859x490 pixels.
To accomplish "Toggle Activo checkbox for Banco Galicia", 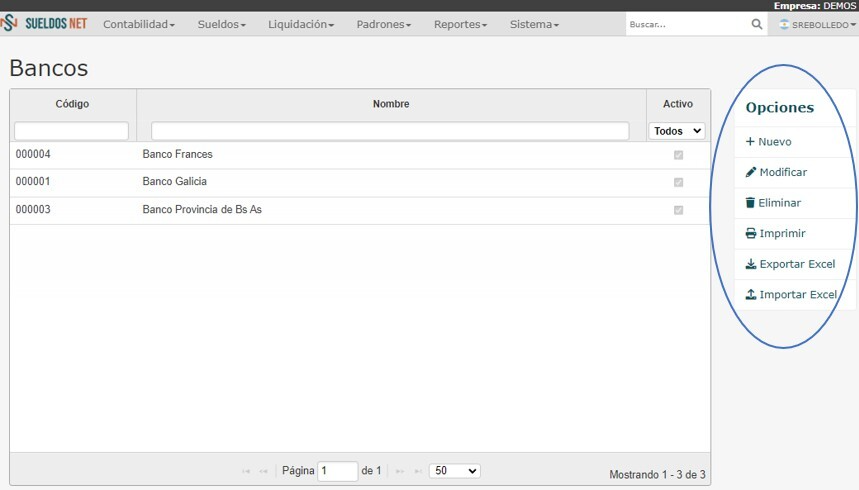I will pos(678,182).
